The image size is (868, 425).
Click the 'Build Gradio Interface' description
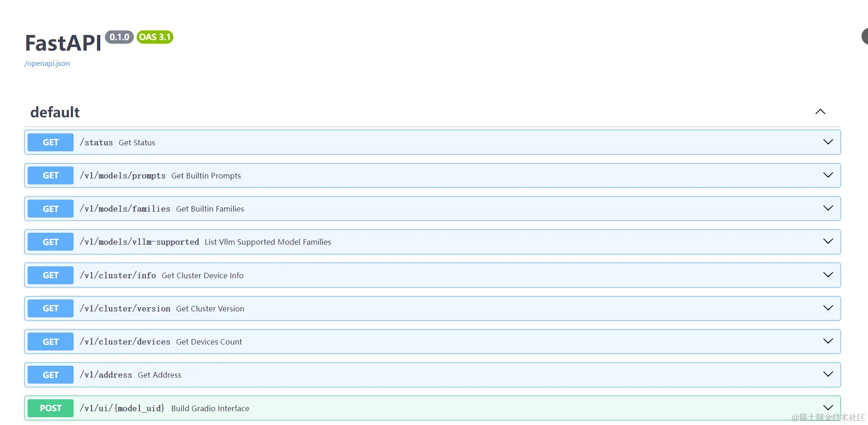[x=210, y=408]
